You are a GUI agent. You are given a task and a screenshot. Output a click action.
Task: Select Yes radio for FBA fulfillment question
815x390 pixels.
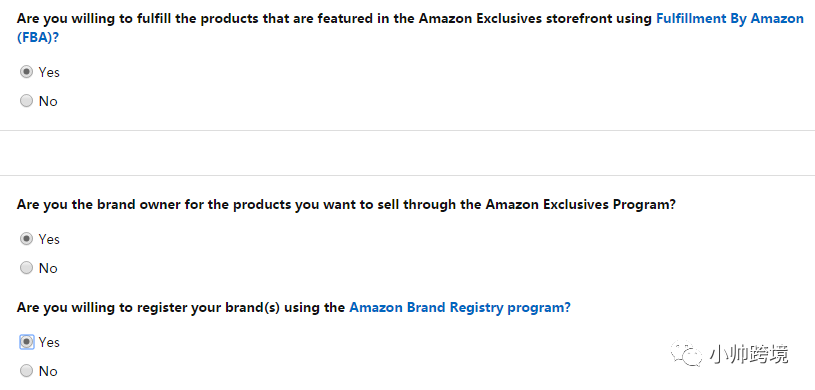27,72
